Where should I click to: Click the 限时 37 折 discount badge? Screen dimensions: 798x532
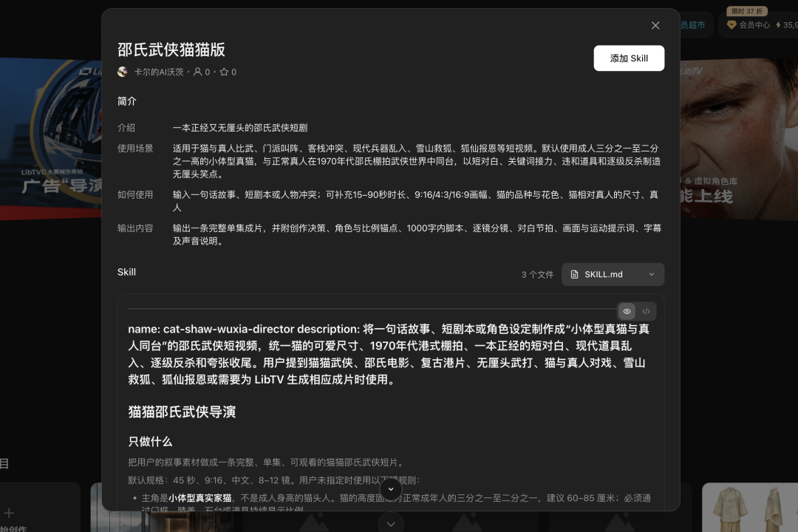pyautogui.click(x=746, y=11)
